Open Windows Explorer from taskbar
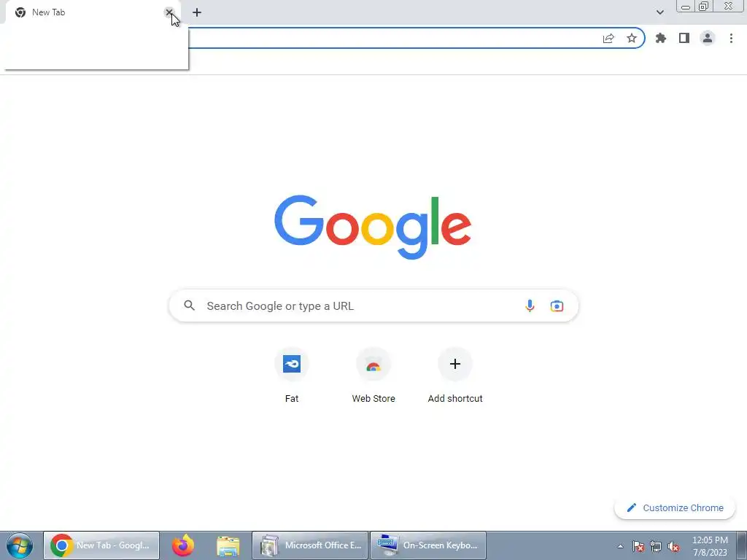747x560 pixels. point(228,545)
